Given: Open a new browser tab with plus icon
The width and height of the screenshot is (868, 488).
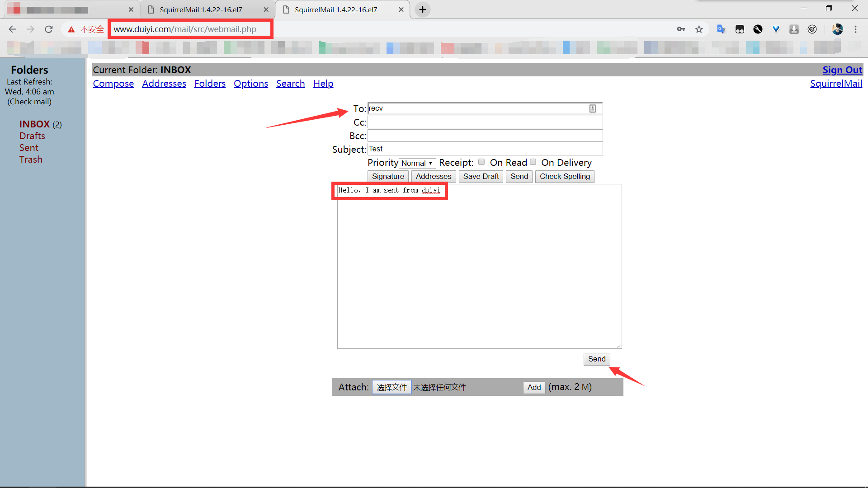Looking at the screenshot, I should (x=422, y=9).
